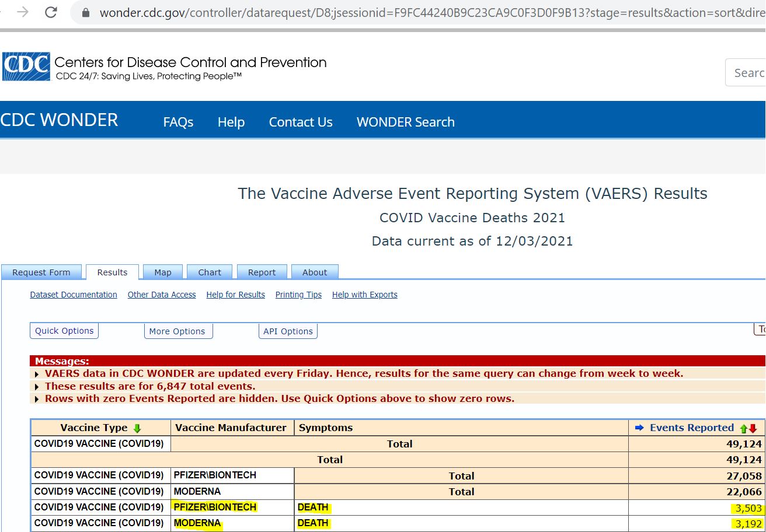Click the browser reload page icon
The width and height of the screenshot is (766, 532).
tap(51, 12)
